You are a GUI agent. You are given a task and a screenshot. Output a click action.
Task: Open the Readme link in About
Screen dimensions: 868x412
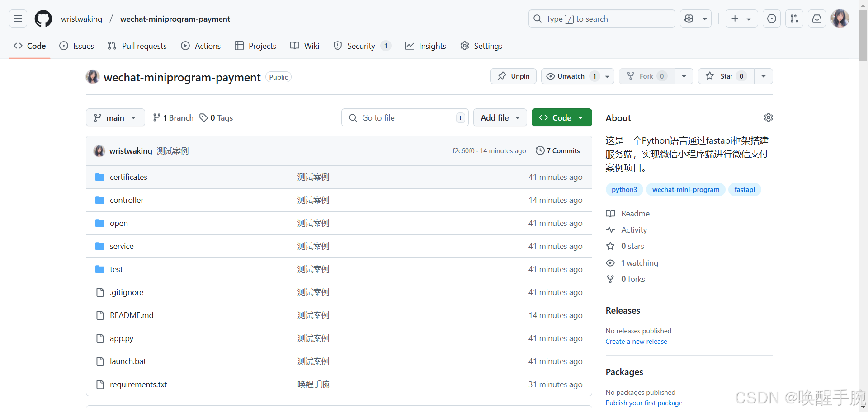(x=628, y=213)
